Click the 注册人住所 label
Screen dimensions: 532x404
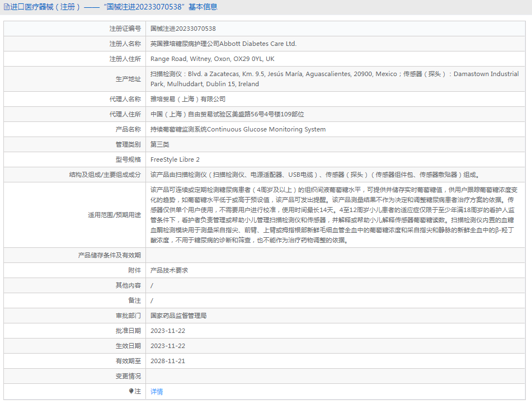pyautogui.click(x=125, y=59)
